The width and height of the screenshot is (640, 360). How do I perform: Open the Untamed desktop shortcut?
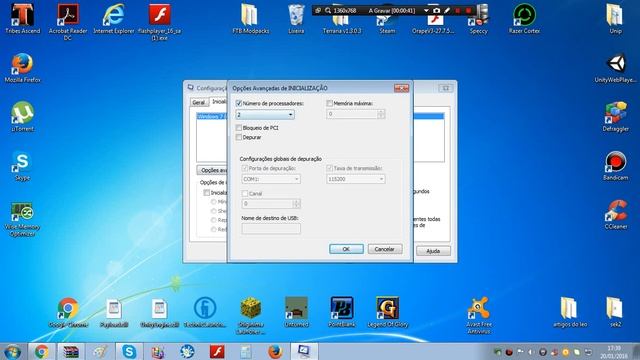(x=296, y=313)
